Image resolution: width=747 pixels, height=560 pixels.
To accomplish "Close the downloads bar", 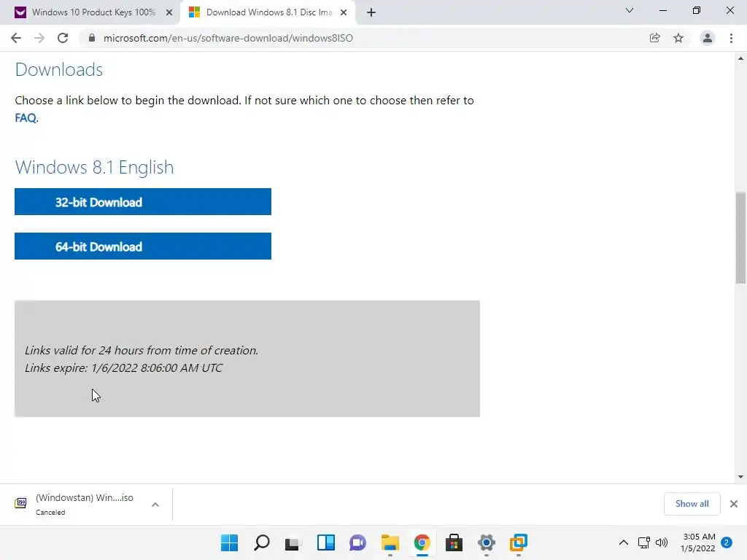I will (x=734, y=504).
